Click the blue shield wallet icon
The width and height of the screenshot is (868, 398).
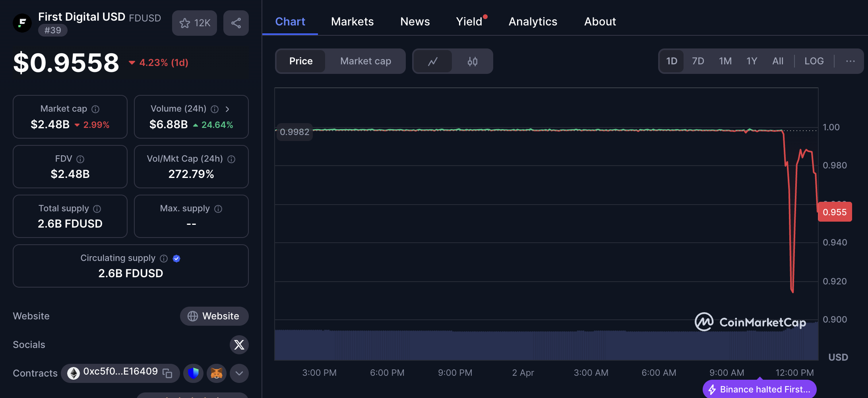pos(193,373)
